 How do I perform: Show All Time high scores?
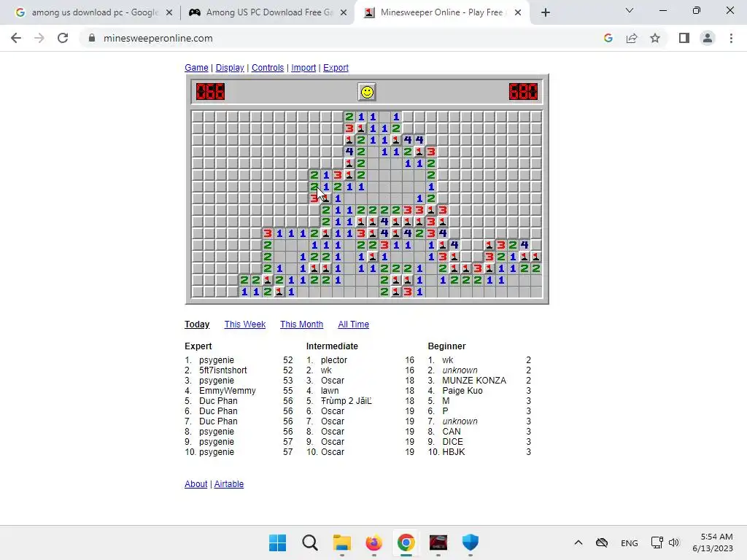tap(354, 324)
